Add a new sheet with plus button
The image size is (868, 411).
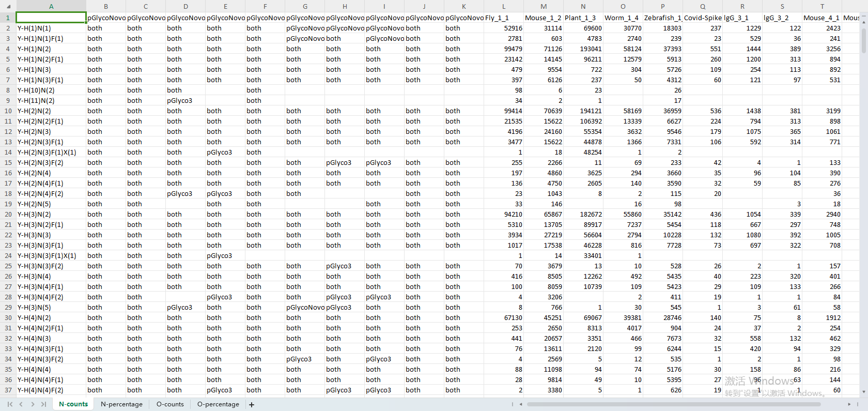click(252, 404)
